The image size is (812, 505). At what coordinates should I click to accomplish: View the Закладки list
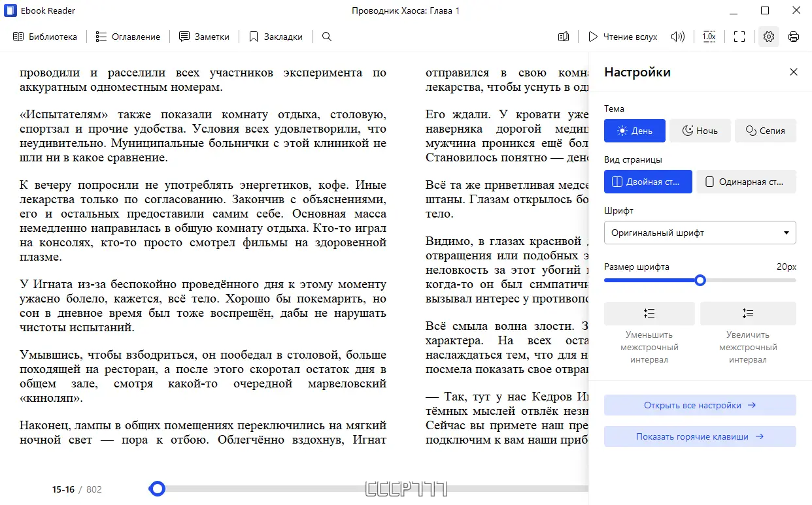click(x=276, y=37)
